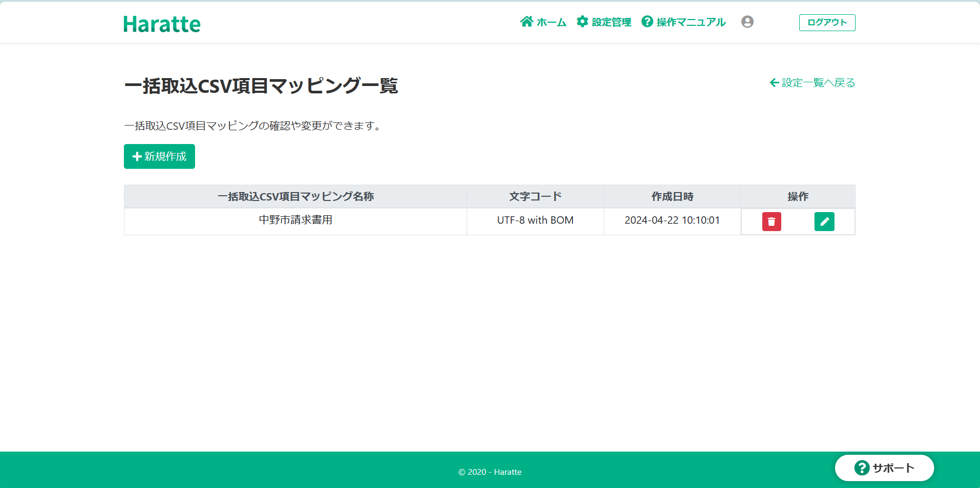Follow the 設定一覧へ戻る back link
The image size is (980, 488).
(x=812, y=83)
